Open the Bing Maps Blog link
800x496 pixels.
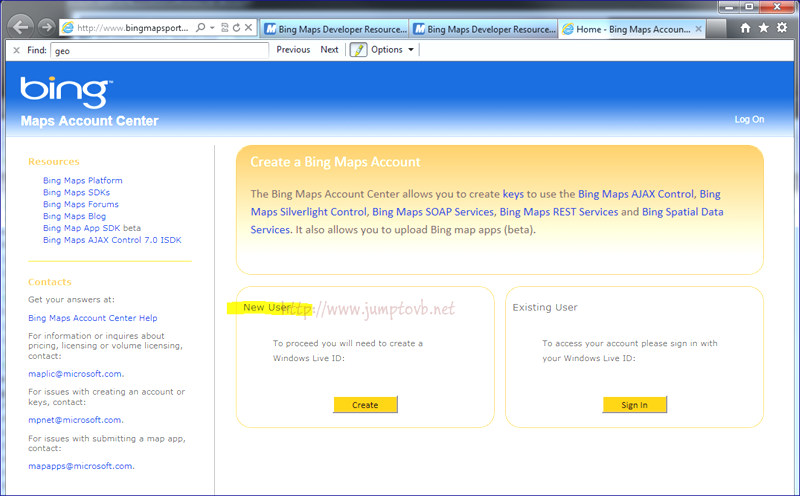point(74,216)
